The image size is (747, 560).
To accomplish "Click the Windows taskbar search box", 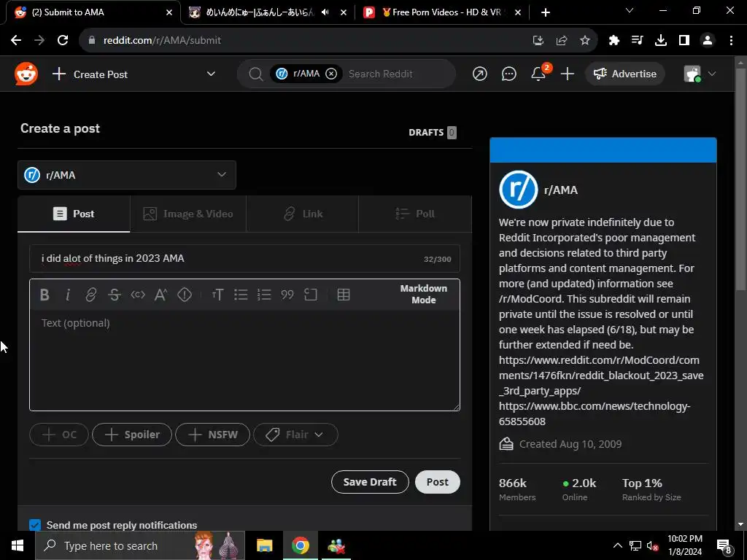I will pos(140,545).
